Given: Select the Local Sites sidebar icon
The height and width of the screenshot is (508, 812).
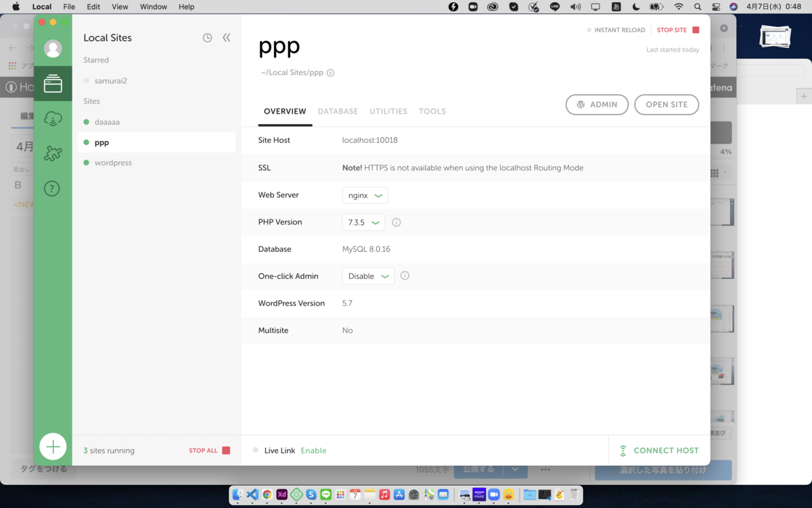Looking at the screenshot, I should click(x=53, y=84).
